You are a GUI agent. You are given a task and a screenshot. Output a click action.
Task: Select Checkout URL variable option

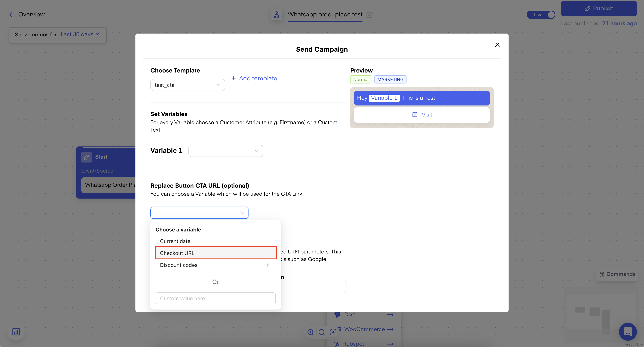click(x=215, y=253)
